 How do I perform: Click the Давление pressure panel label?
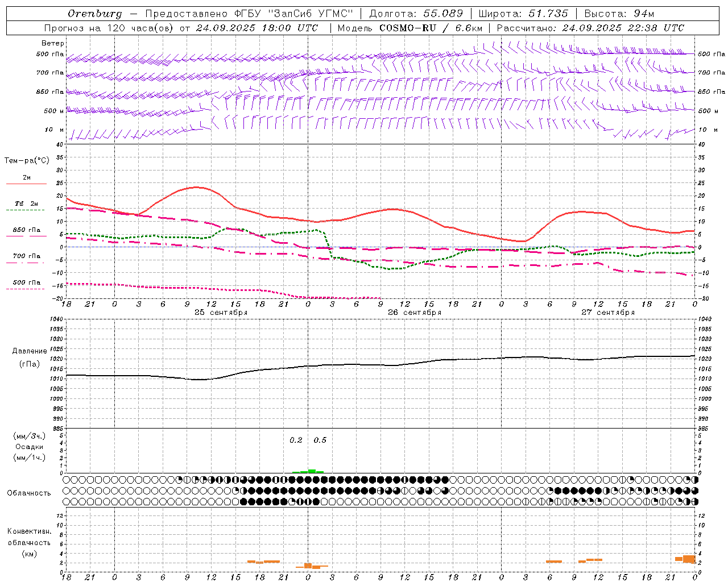(30, 351)
